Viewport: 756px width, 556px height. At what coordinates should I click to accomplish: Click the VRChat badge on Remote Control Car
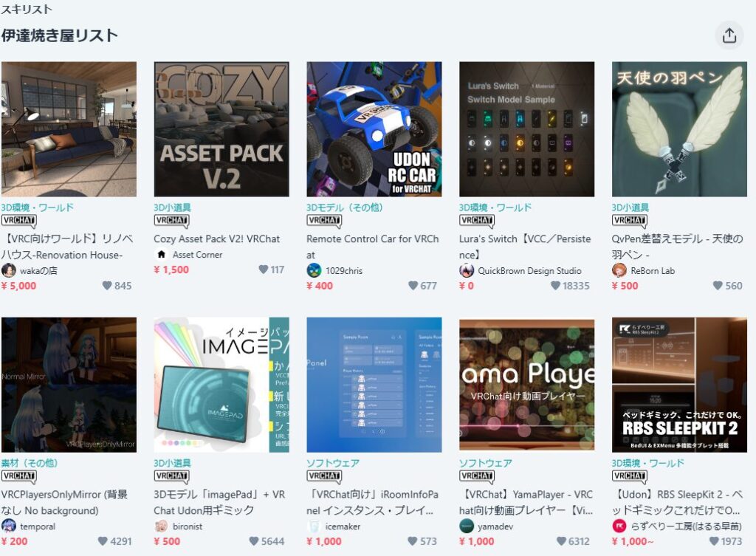(324, 221)
